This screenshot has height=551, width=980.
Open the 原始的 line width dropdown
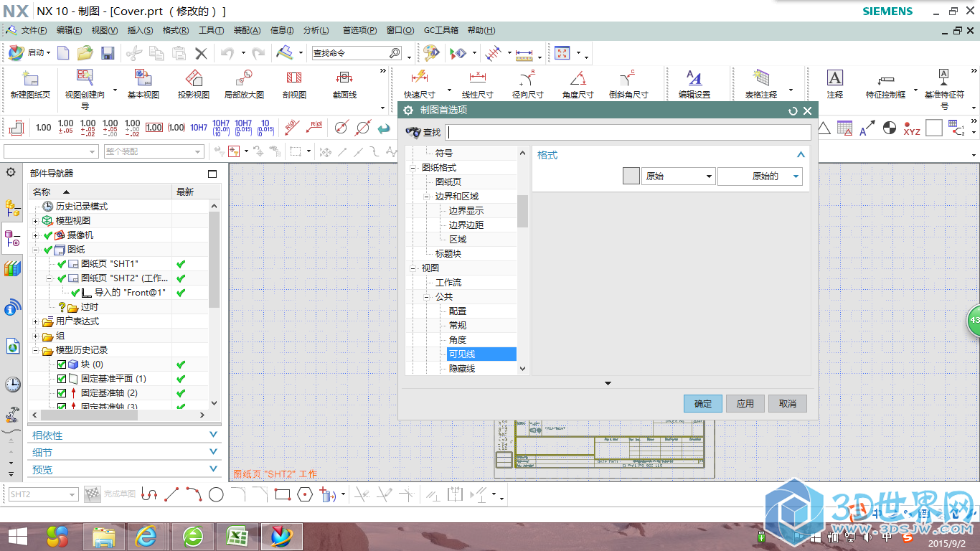[760, 176]
